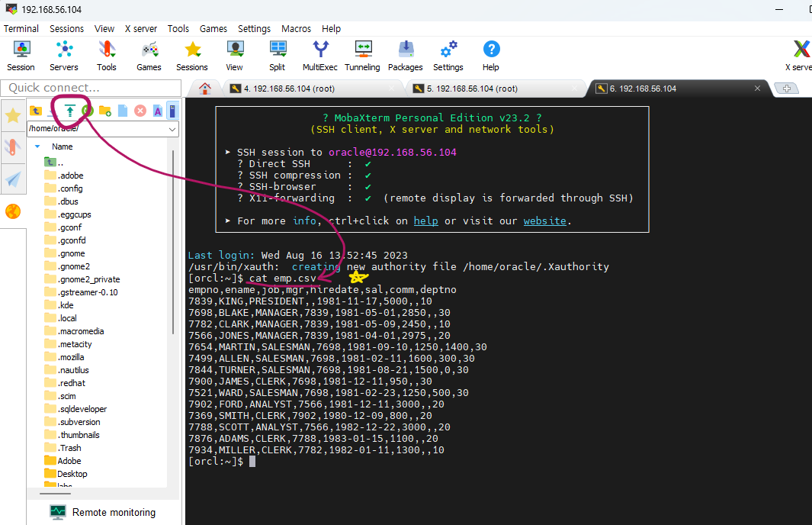This screenshot has height=525, width=812.
Task: Open the Terminal menu
Action: point(21,28)
